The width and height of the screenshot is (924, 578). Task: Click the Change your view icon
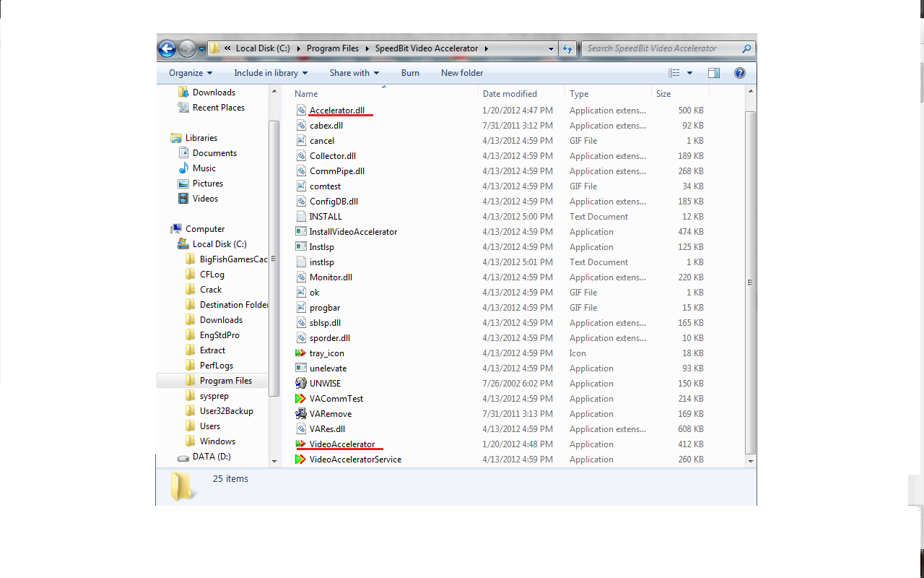(674, 73)
